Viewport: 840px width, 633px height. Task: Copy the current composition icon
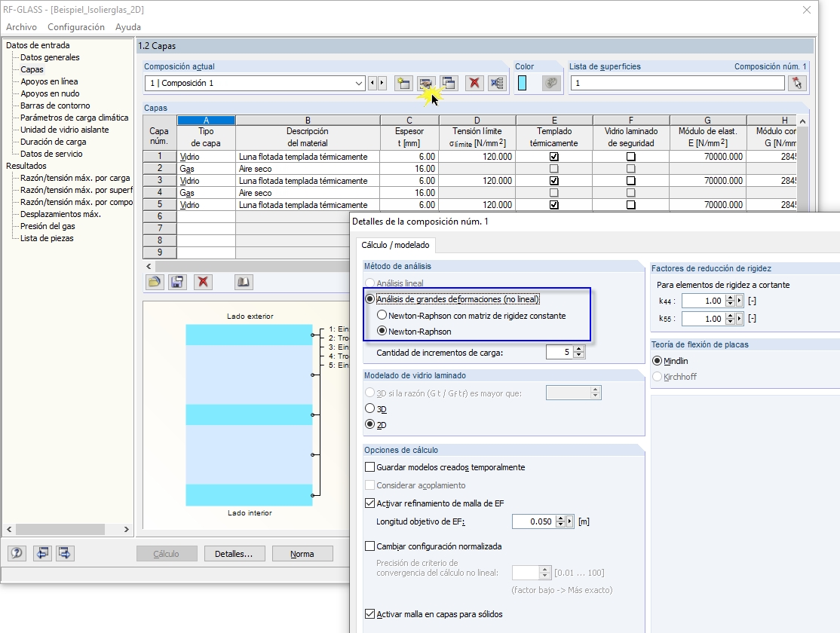point(449,83)
